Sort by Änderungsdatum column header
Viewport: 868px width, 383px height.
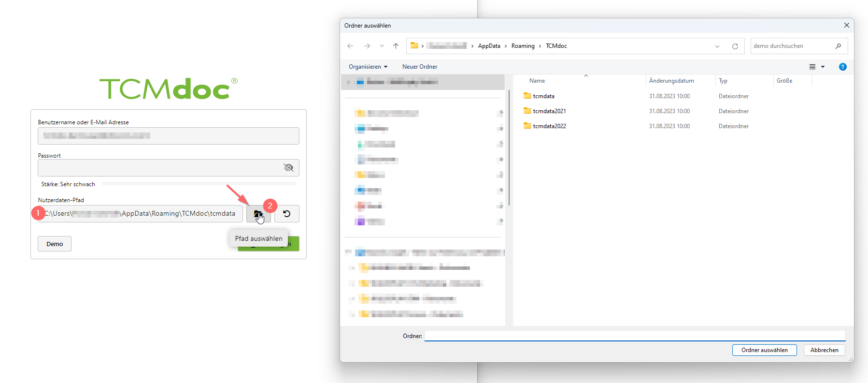pyautogui.click(x=671, y=81)
